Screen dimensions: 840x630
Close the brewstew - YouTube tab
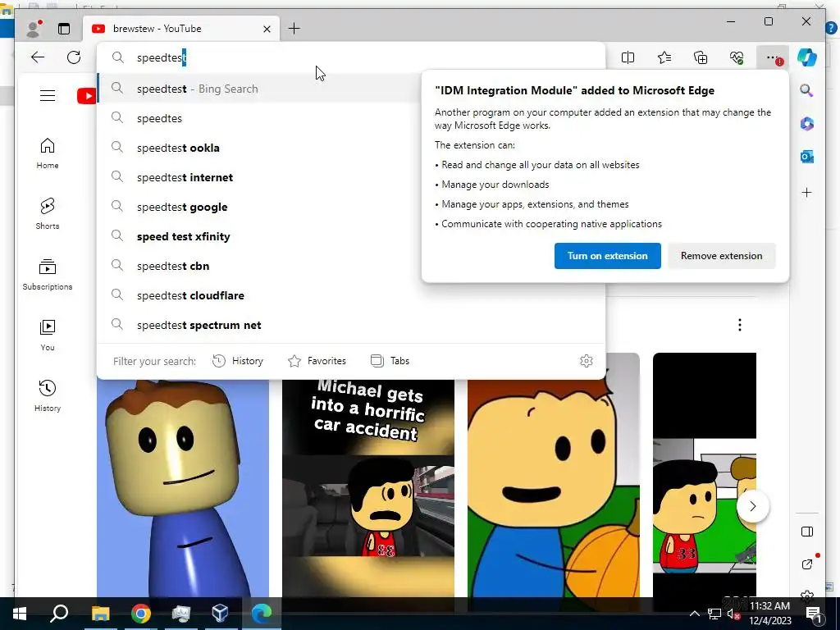(267, 29)
